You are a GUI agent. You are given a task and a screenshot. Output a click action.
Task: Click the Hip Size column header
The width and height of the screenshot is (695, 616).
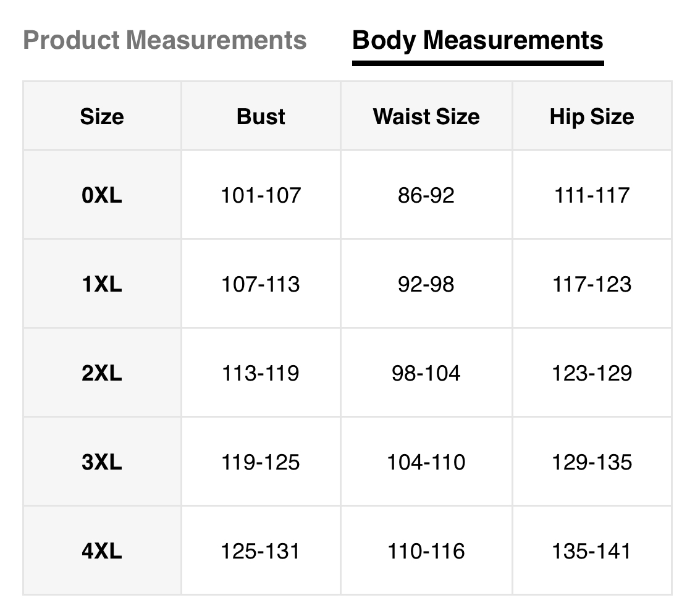coord(592,116)
